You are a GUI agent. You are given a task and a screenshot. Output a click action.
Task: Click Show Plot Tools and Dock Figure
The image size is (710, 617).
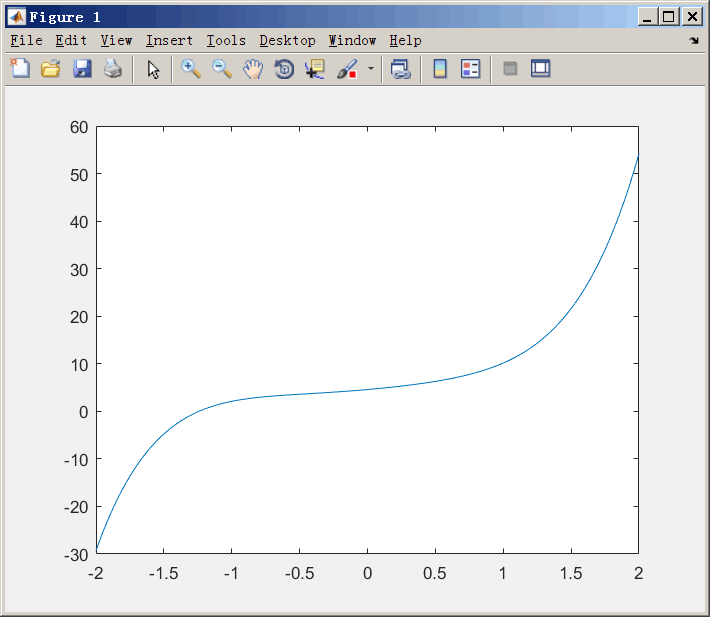click(x=540, y=69)
